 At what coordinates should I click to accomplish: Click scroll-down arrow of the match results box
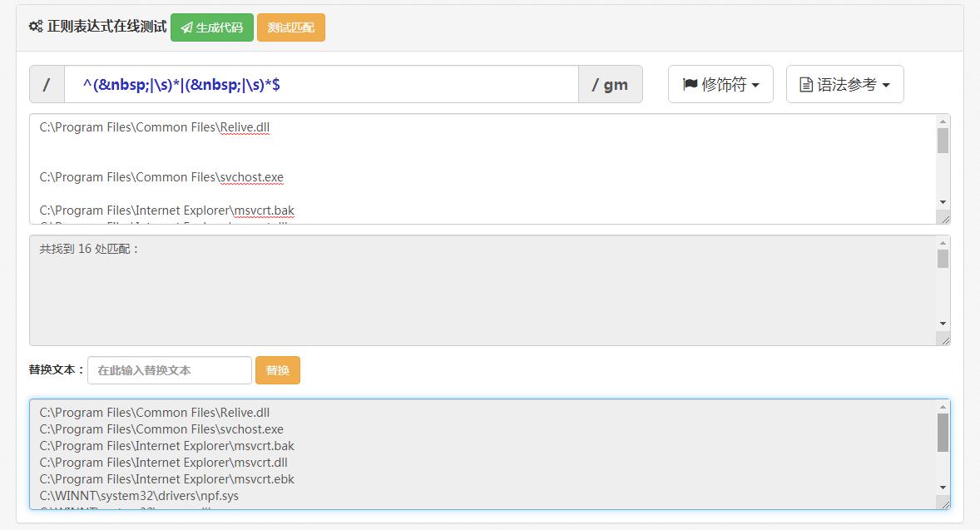click(943, 324)
